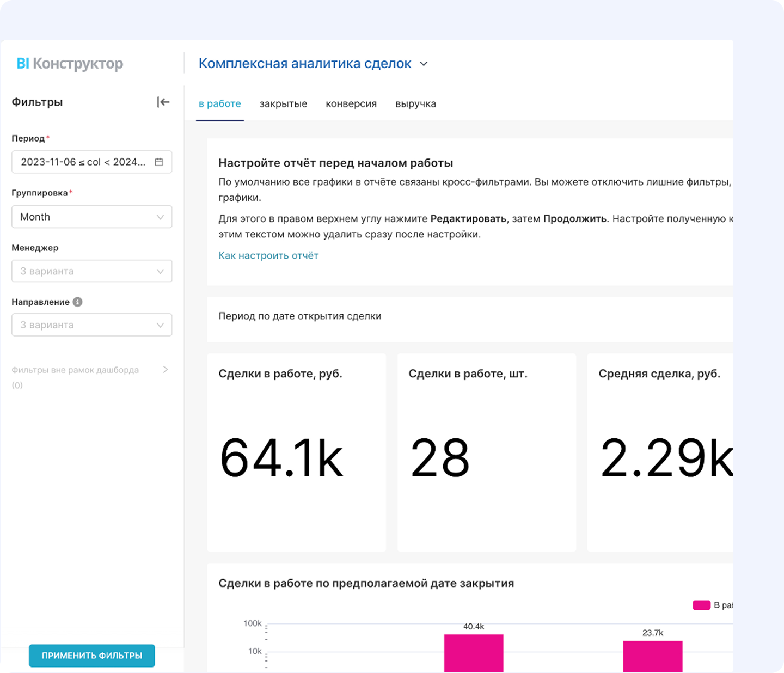Open the выручка tab
Image resolution: width=784 pixels, height=673 pixels.
pos(415,104)
